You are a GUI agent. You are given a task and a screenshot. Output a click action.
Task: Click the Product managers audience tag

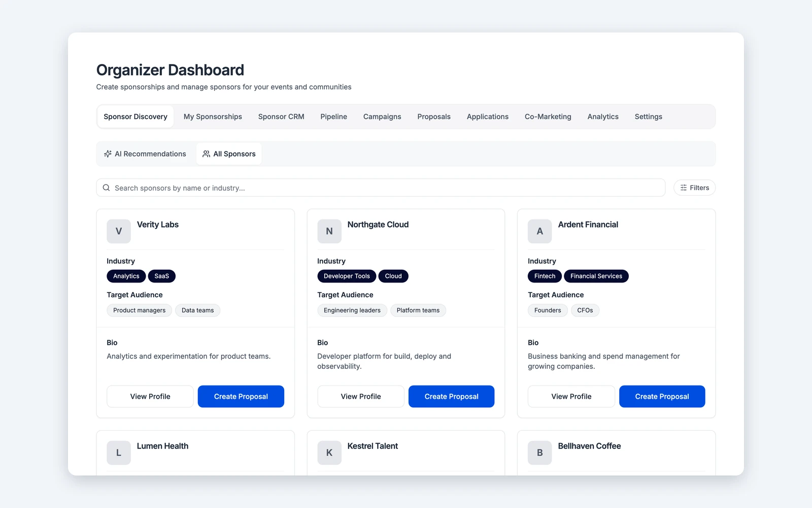(x=140, y=310)
